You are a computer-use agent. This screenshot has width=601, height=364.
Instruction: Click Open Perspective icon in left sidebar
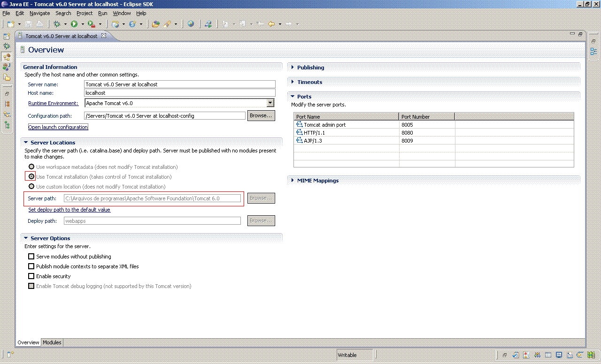click(x=7, y=36)
